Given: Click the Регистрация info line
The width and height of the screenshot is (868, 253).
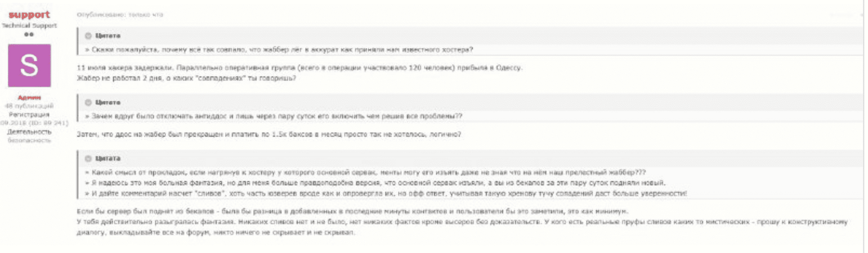Looking at the screenshot, I should 29,114.
